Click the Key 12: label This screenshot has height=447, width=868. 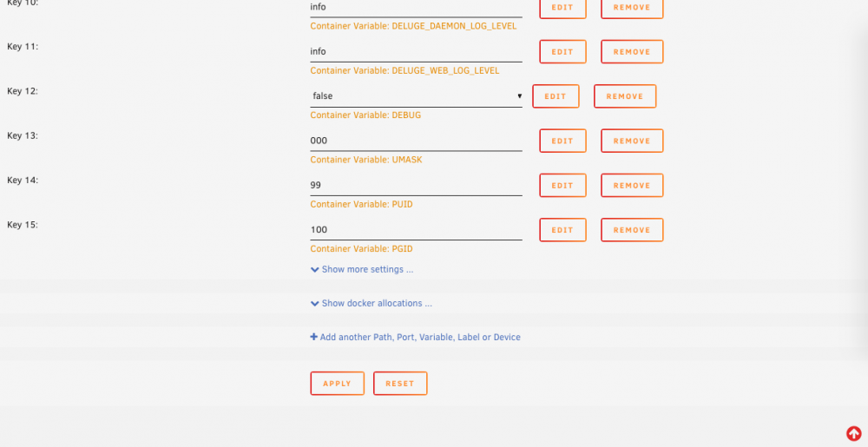[23, 91]
